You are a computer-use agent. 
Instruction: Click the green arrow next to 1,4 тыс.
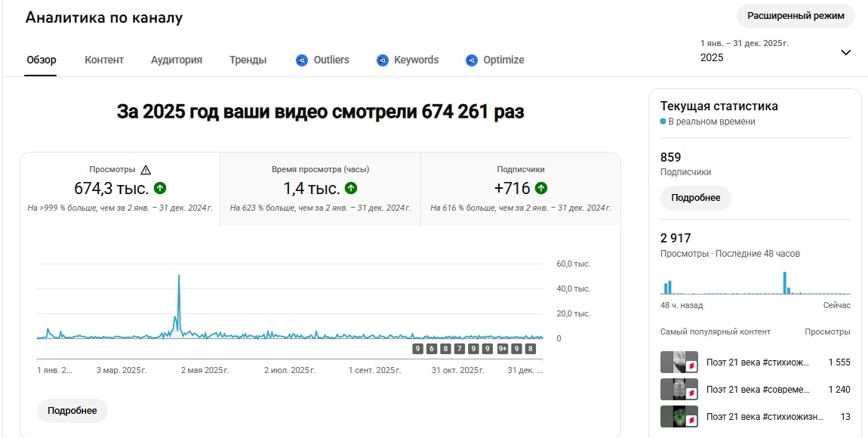pos(351,188)
